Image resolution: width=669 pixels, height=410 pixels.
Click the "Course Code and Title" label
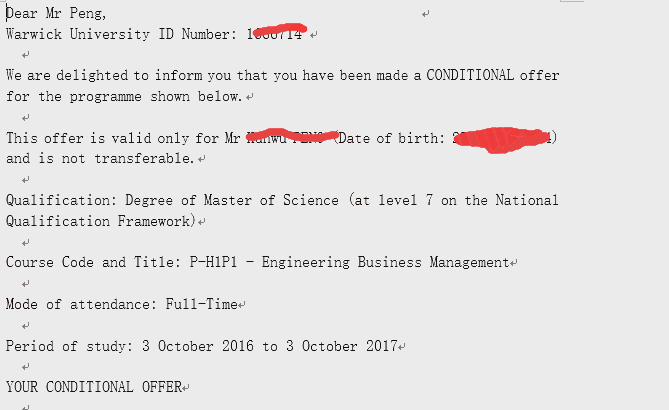(x=92, y=262)
